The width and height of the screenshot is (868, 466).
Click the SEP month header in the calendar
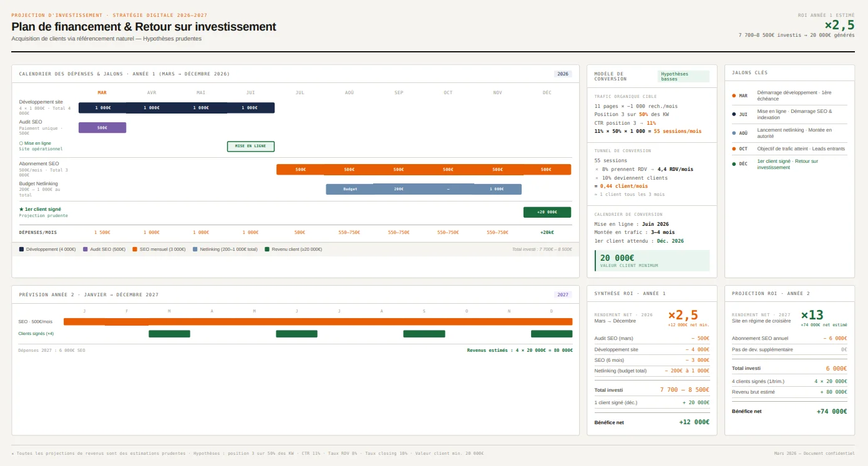(x=399, y=92)
